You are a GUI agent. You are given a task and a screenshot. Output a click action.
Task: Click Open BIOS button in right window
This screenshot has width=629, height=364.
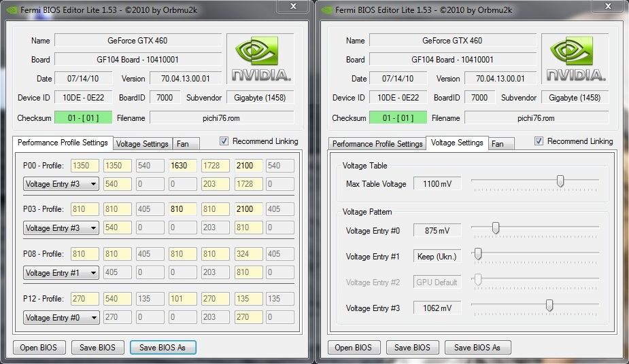tap(354, 348)
